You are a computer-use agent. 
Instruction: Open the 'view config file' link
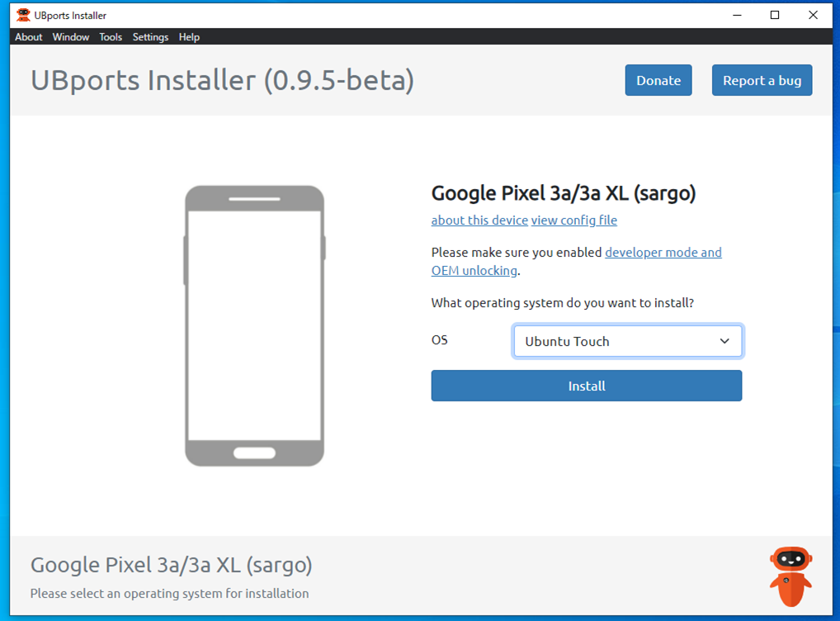coord(573,220)
